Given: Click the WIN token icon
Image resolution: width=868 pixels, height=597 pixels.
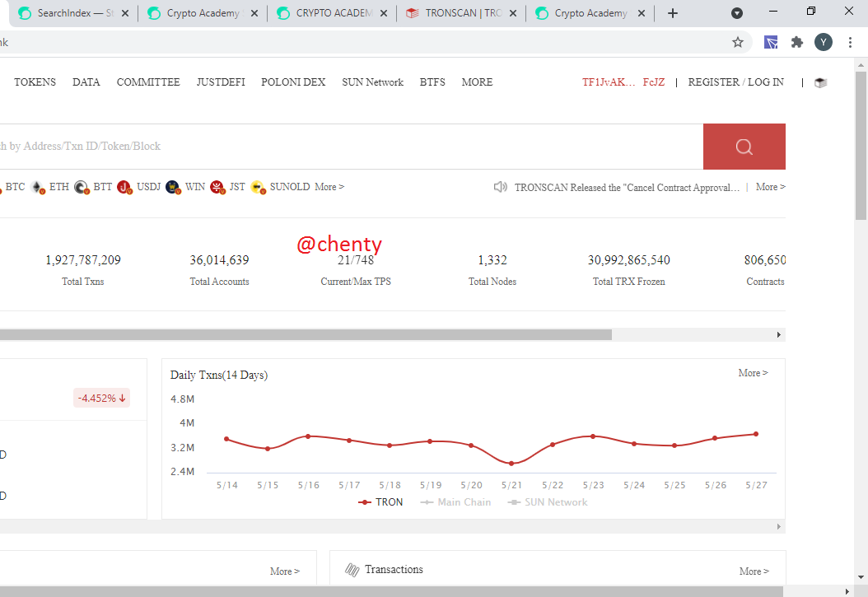Looking at the screenshot, I should 173,187.
